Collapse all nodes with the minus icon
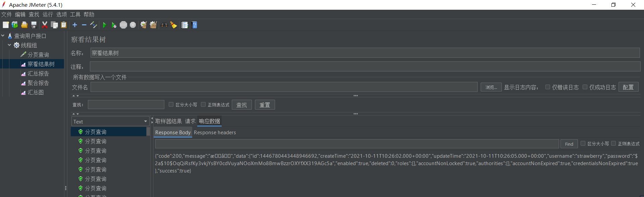 point(84,25)
